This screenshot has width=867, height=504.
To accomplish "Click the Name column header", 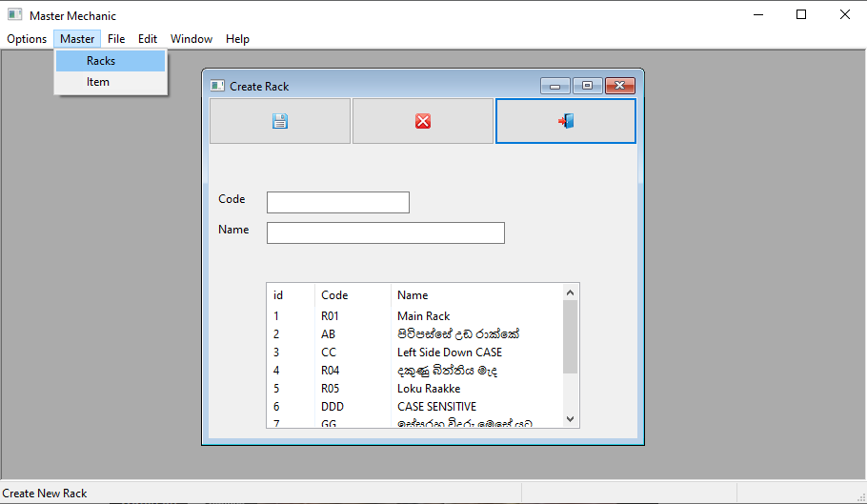I will tap(476, 295).
